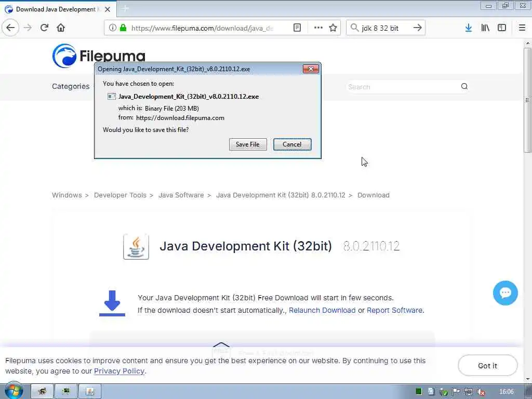The height and width of the screenshot is (399, 532).
Task: Click the page vertical scrollbar thumb
Action: [x=527, y=100]
